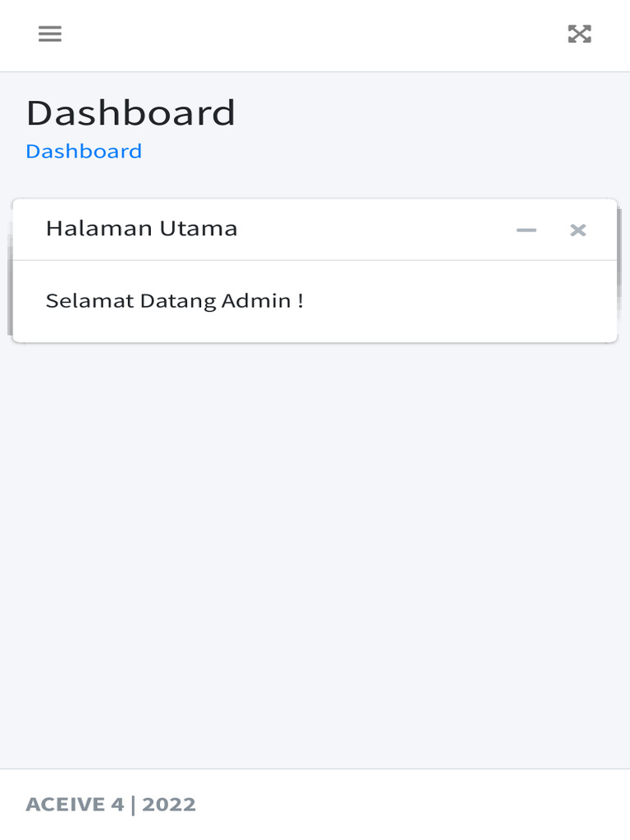Close the Halaman Utama card
The height and width of the screenshot is (840, 630).
point(578,231)
